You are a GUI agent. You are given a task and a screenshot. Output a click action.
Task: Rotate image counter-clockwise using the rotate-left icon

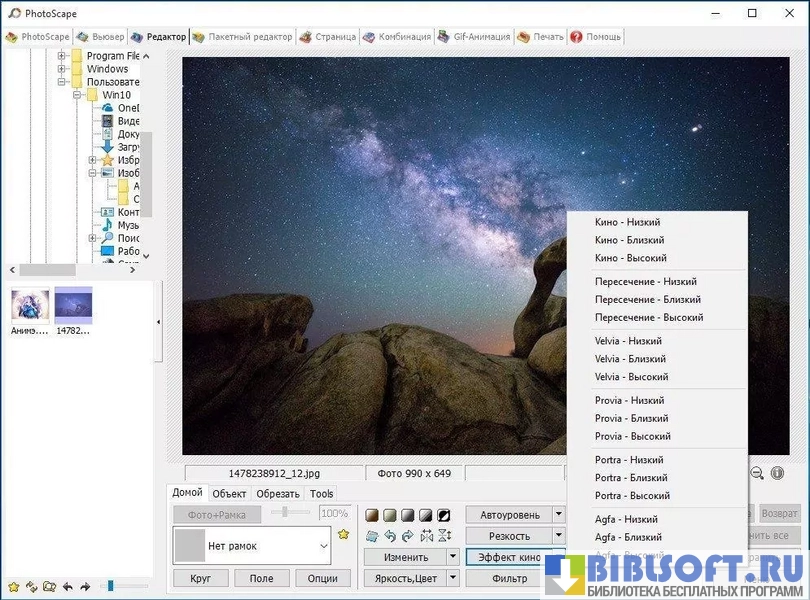(x=391, y=537)
